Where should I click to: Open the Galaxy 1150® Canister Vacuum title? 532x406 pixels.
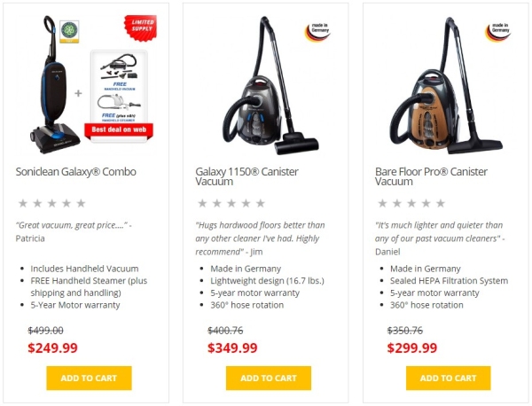pyautogui.click(x=246, y=176)
